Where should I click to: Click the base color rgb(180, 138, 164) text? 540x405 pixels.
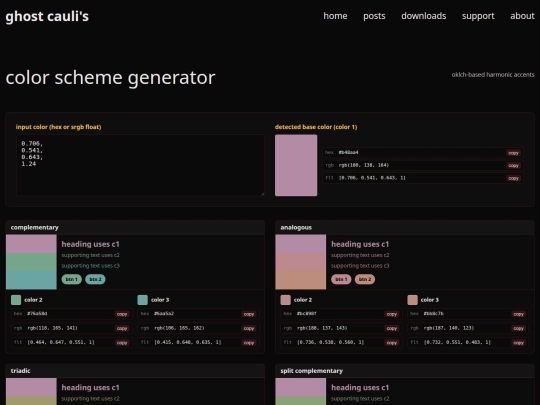pos(364,165)
